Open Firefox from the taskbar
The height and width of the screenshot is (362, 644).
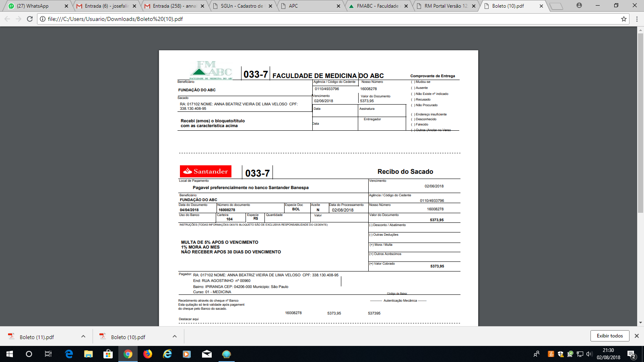pos(148,354)
